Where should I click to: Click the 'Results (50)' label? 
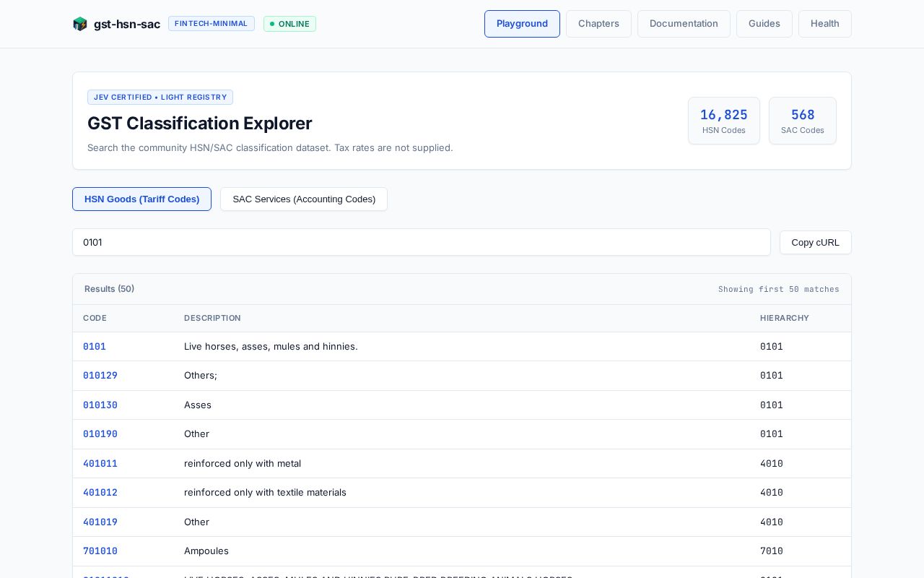coord(109,289)
